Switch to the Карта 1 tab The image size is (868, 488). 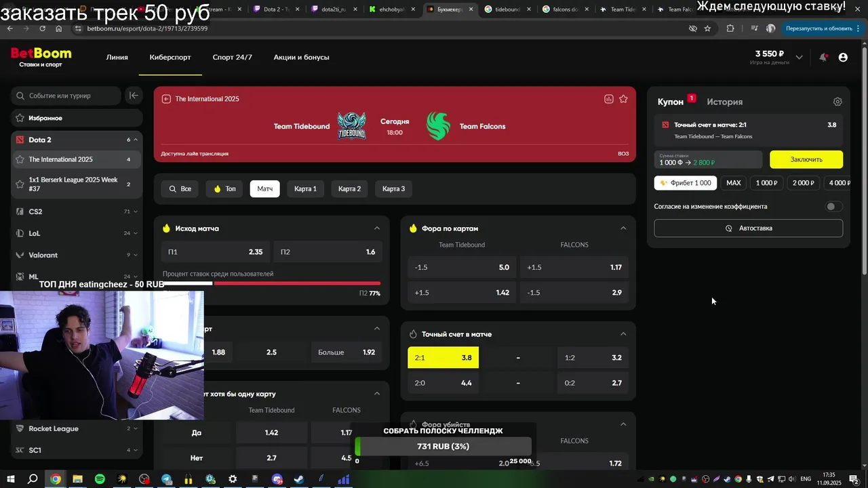(305, 188)
